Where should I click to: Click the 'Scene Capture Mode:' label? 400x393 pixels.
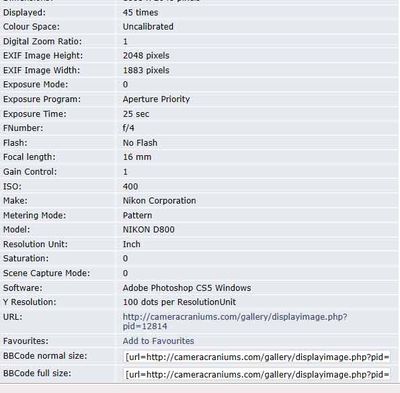(x=47, y=273)
